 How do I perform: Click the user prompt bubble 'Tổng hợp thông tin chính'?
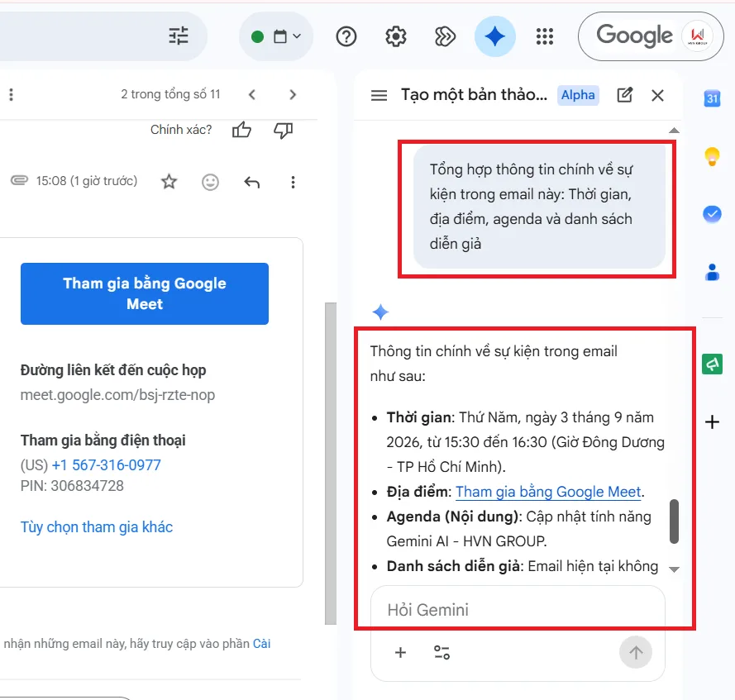click(x=539, y=206)
